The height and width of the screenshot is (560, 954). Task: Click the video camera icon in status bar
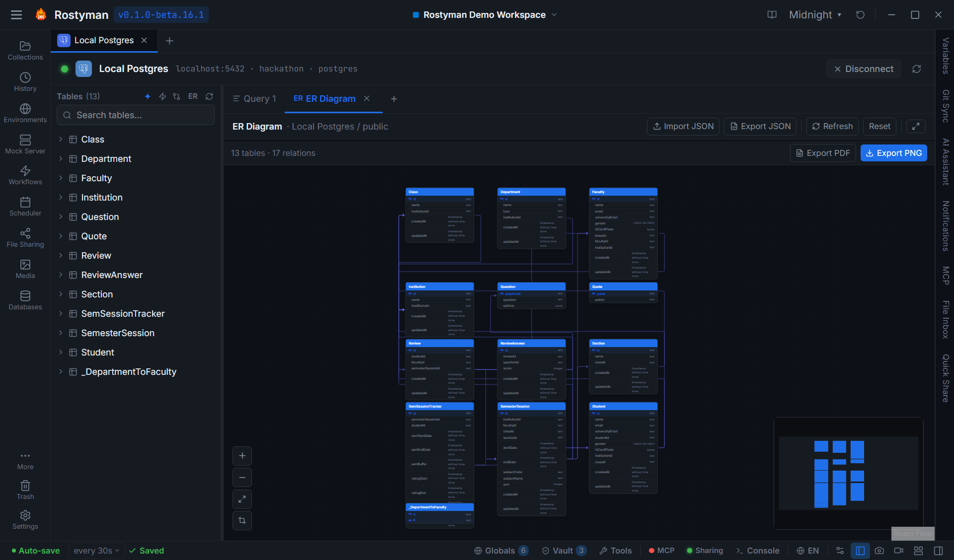click(899, 551)
